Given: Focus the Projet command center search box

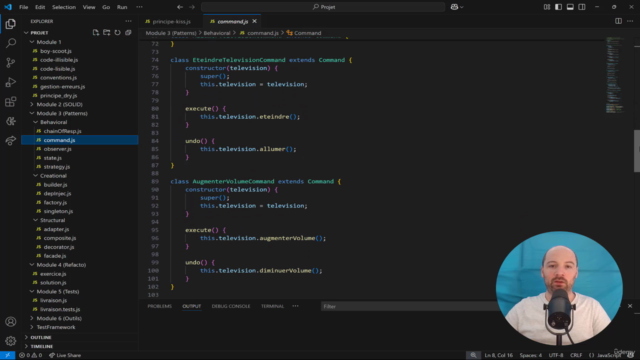Looking at the screenshot, I should [x=323, y=7].
